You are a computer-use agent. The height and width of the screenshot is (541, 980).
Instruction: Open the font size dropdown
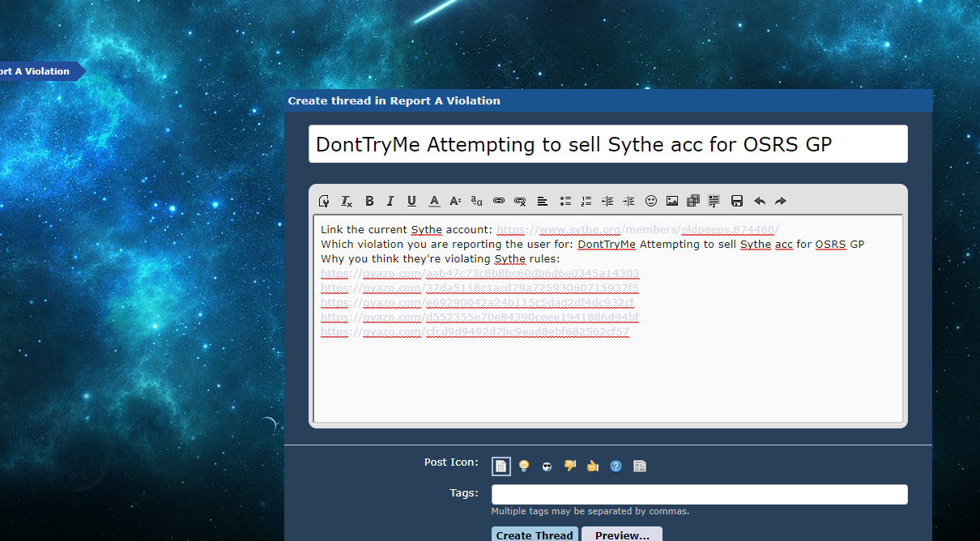[x=455, y=201]
